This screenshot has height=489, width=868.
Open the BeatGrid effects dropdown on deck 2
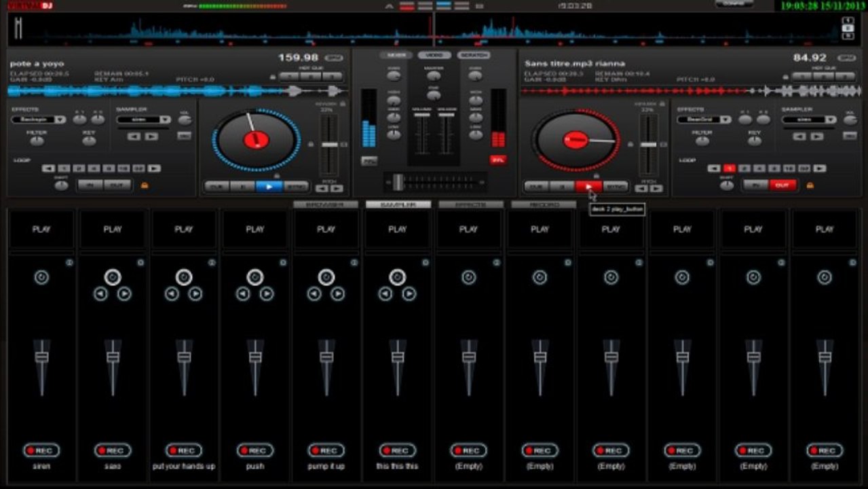704,120
